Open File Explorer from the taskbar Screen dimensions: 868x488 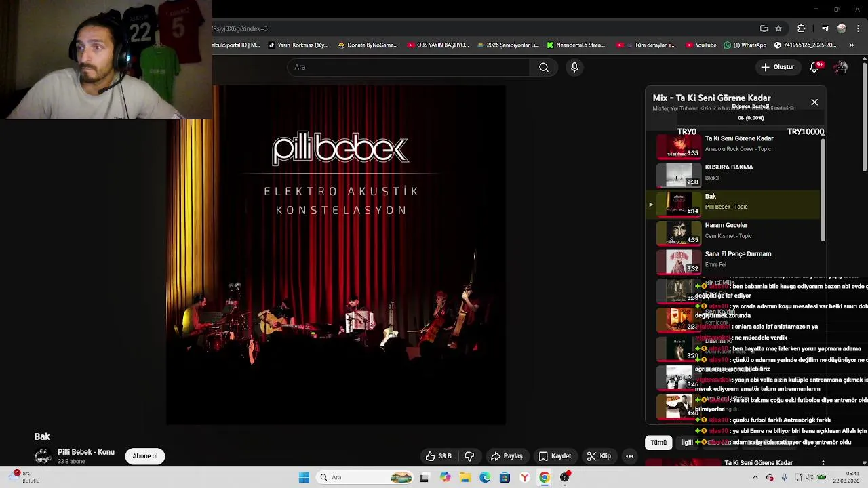coord(465,478)
